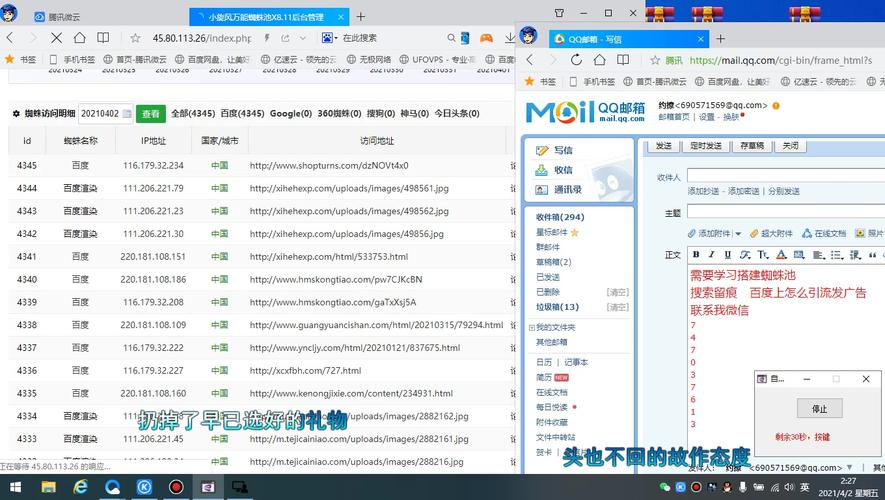Click Baidu paw search engine dropdown

click(x=329, y=38)
